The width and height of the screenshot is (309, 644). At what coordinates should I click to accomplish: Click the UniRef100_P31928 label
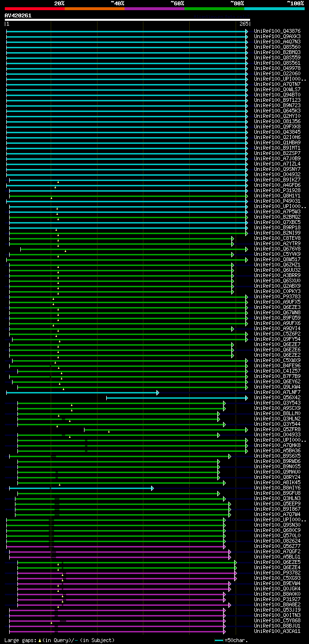coord(277,191)
